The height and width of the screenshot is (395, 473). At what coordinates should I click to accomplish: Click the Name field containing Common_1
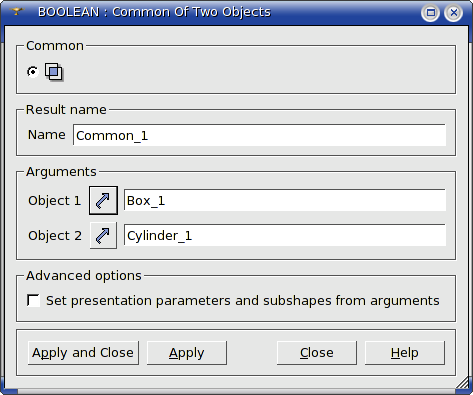click(x=259, y=135)
